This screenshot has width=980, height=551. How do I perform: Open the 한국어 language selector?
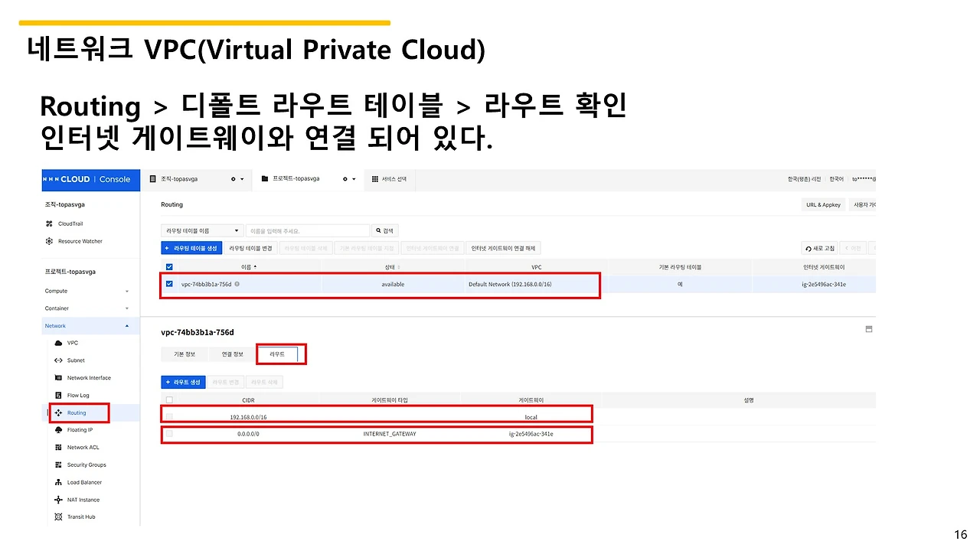tap(836, 179)
